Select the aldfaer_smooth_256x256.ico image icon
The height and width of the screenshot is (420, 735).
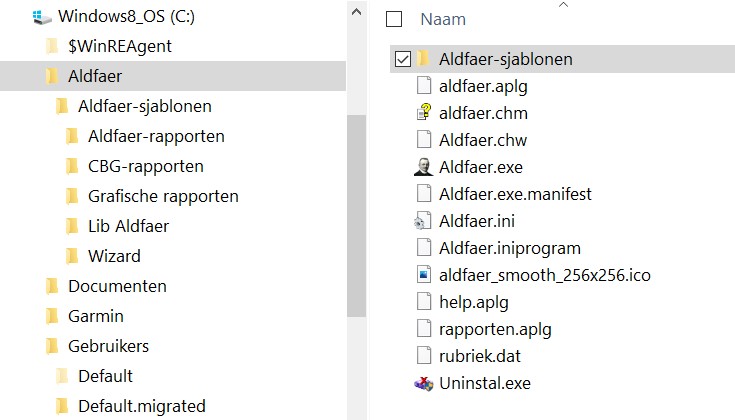(424, 275)
